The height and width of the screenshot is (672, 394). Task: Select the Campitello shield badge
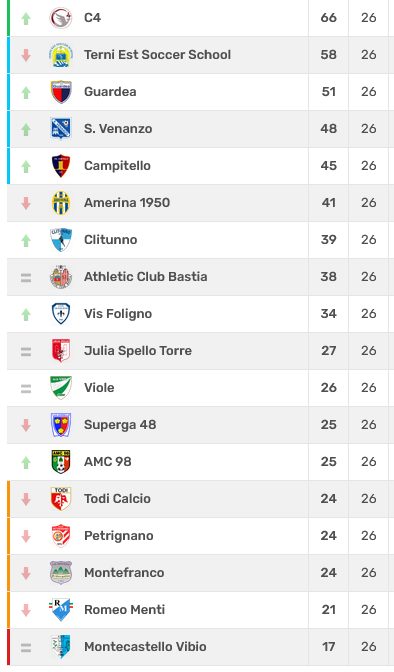60,166
